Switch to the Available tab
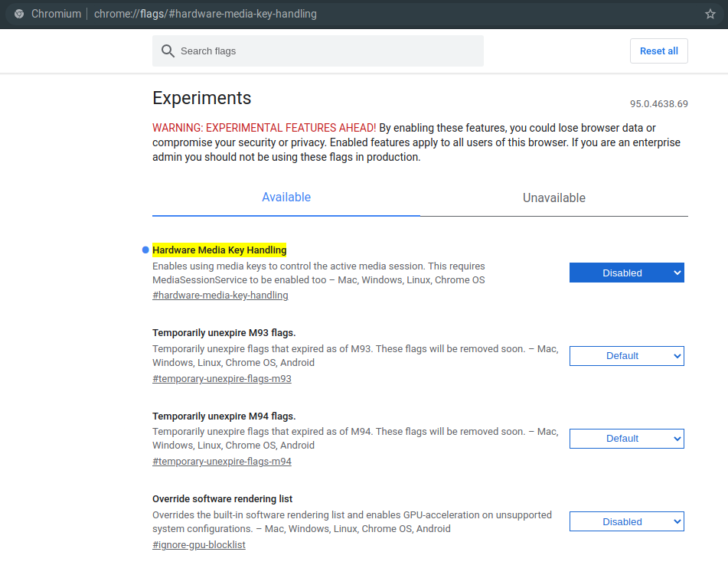This screenshot has width=728, height=565. click(286, 198)
